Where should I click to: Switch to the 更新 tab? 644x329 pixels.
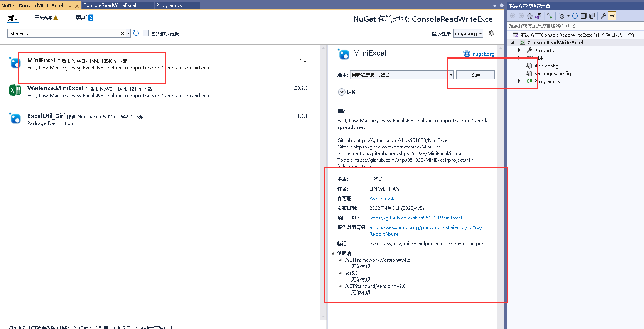[x=81, y=18]
